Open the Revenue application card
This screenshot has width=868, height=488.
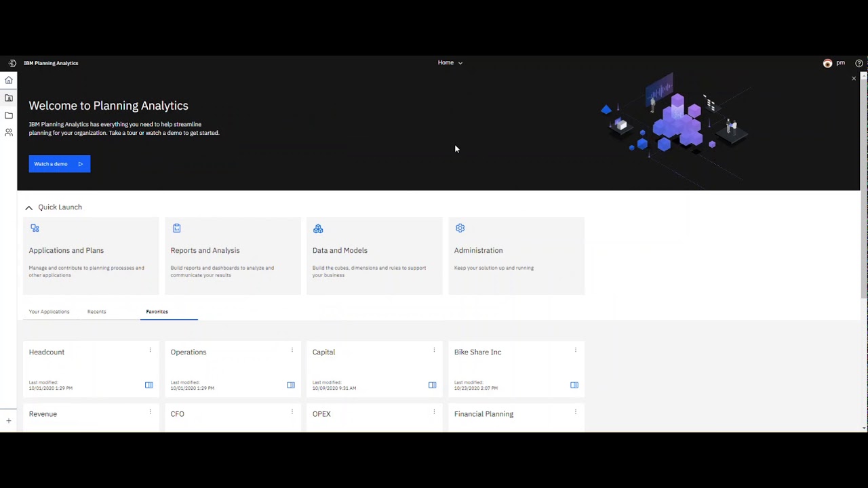point(91,418)
